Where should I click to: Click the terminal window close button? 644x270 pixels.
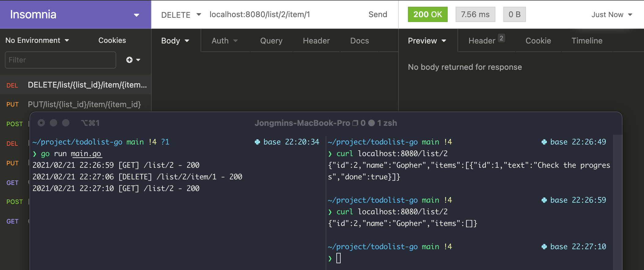[x=41, y=123]
